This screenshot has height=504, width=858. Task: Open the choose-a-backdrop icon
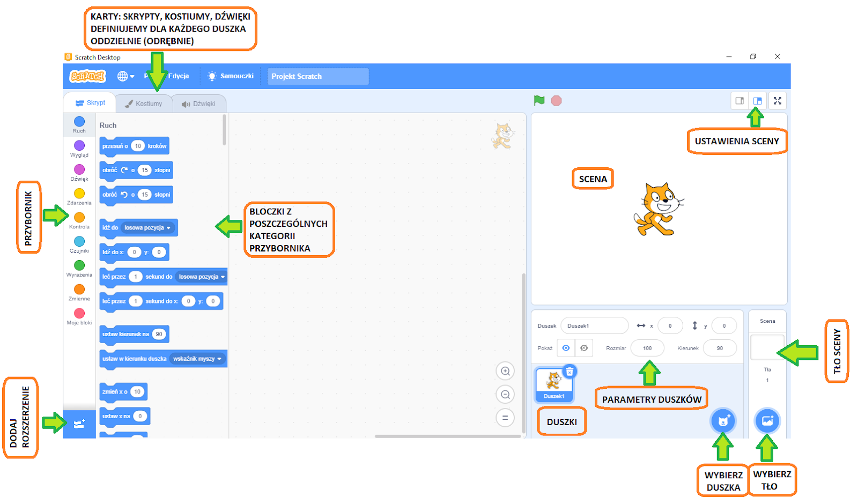click(768, 421)
